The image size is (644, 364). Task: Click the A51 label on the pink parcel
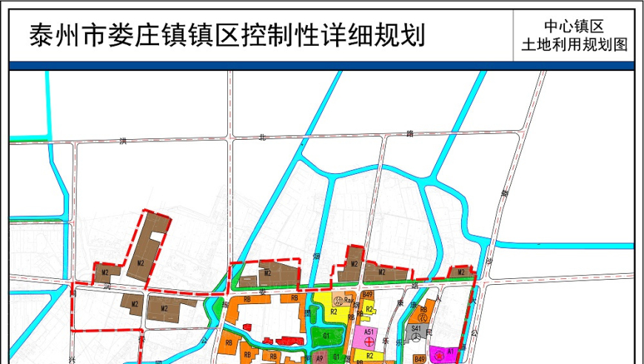(369, 333)
